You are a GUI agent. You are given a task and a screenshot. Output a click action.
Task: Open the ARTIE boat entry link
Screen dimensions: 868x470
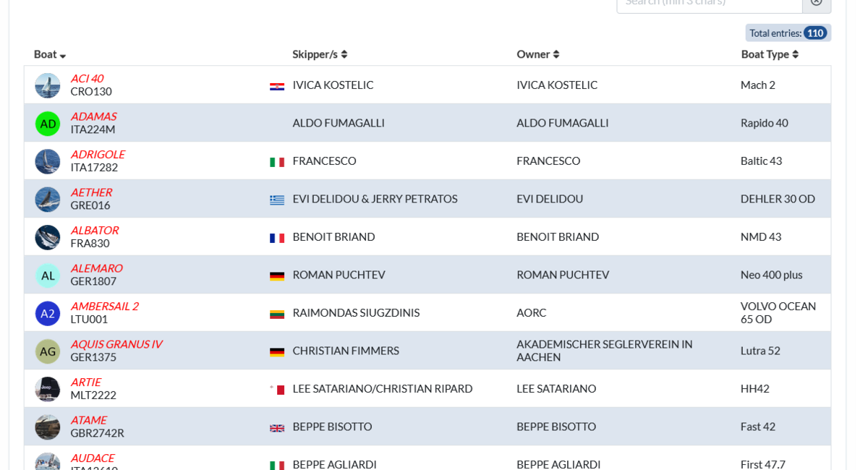click(85, 382)
